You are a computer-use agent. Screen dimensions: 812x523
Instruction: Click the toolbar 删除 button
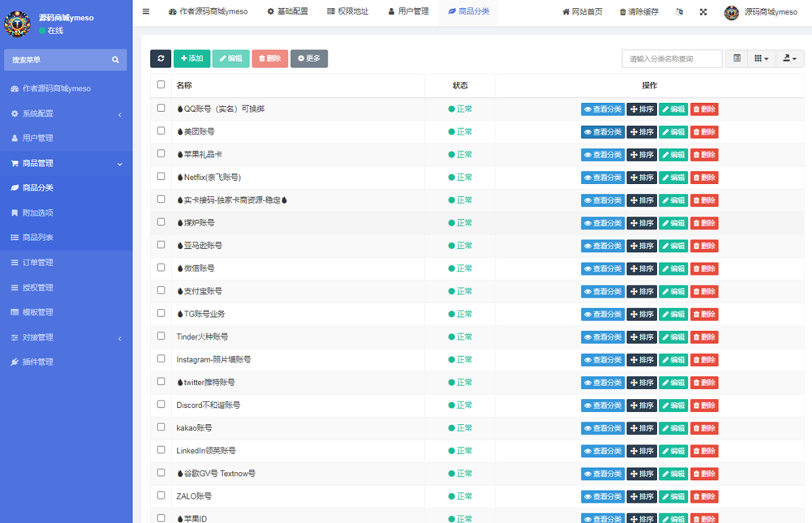270,59
